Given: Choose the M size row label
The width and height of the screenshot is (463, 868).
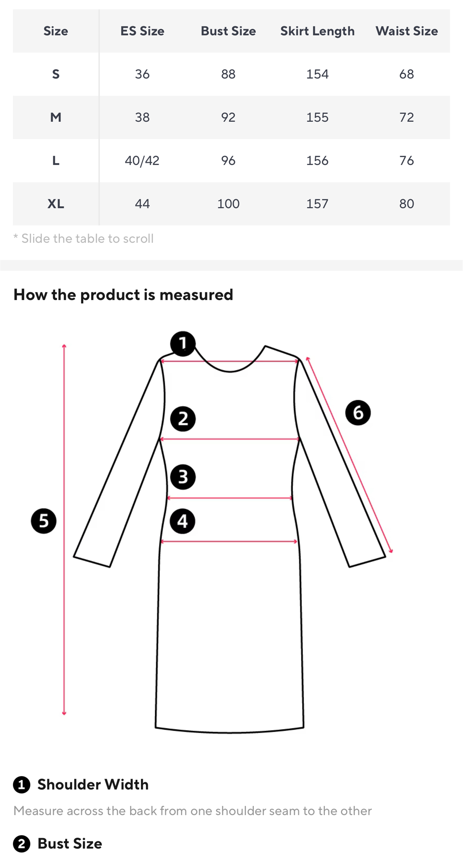Looking at the screenshot, I should (x=56, y=117).
